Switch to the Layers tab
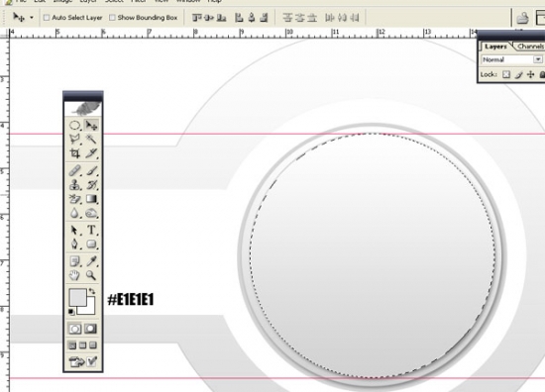 coord(496,47)
